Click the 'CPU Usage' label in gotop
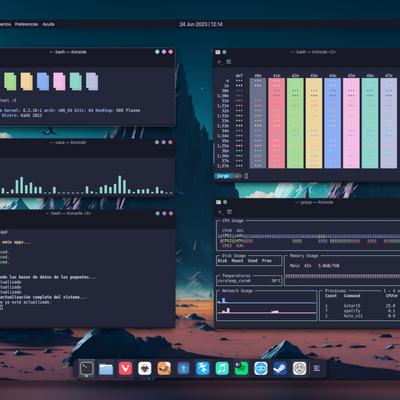400x400 pixels. pyautogui.click(x=233, y=221)
